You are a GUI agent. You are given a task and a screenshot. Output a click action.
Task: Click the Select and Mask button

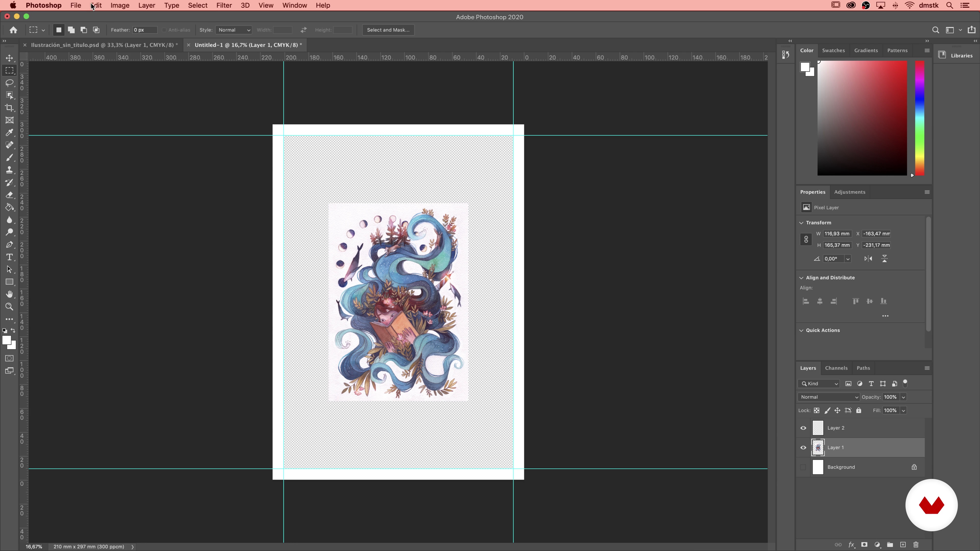pyautogui.click(x=388, y=30)
